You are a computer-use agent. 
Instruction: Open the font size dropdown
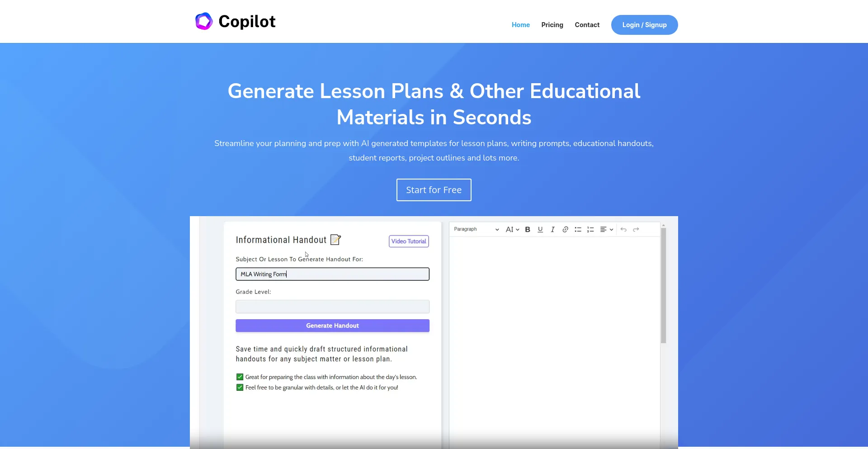[512, 229]
